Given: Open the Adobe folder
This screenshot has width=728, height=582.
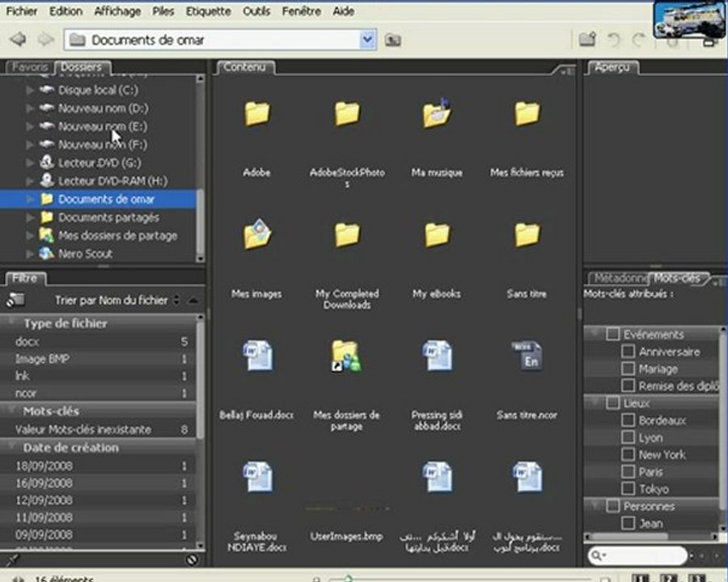Looking at the screenshot, I should pyautogui.click(x=256, y=114).
